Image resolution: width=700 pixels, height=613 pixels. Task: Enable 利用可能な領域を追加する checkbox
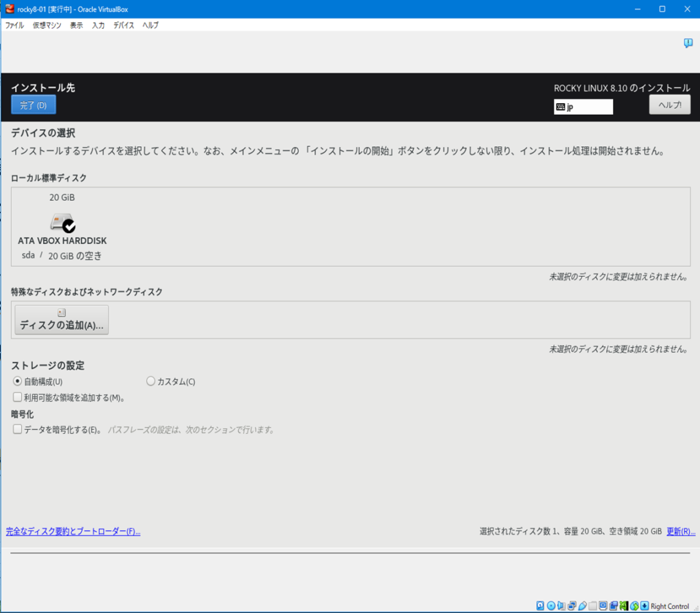pos(18,397)
